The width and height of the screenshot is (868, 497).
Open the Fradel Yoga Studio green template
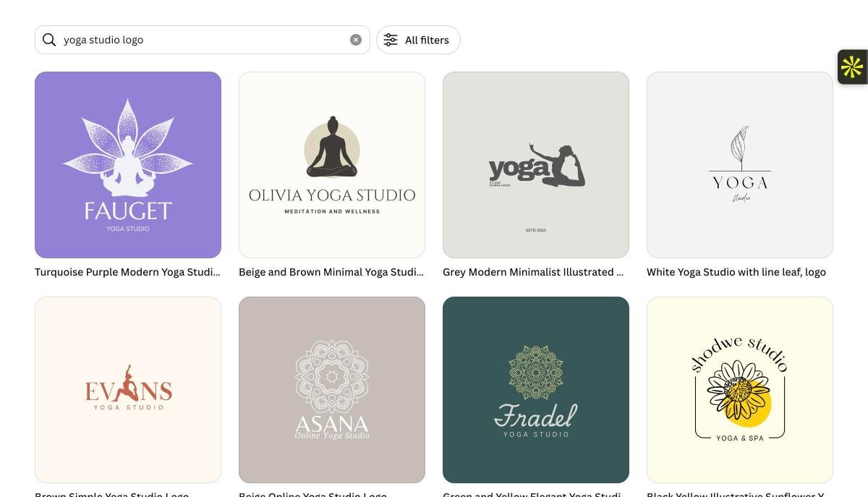click(x=536, y=390)
